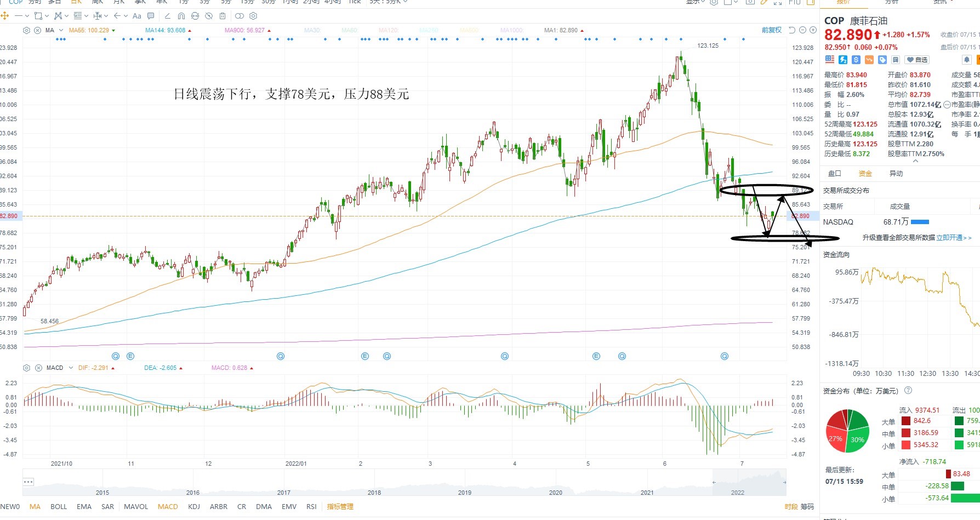The width and height of the screenshot is (980, 520).
Task: Toggle the drawing sync refresh icon
Action: point(195,16)
